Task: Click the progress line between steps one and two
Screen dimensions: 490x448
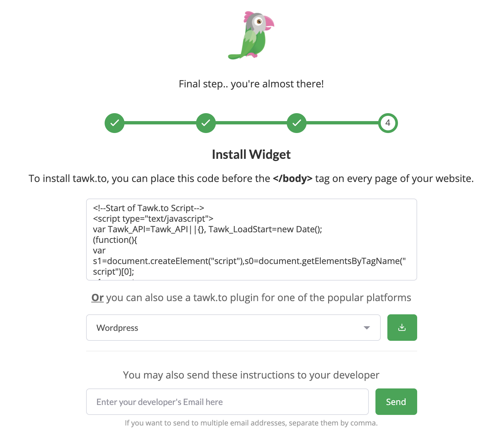Action: coord(160,123)
